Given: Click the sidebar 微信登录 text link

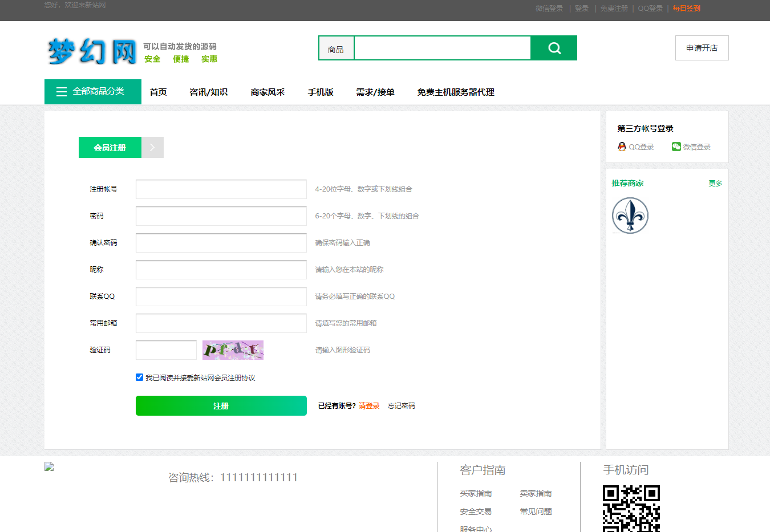Looking at the screenshot, I should coord(696,147).
